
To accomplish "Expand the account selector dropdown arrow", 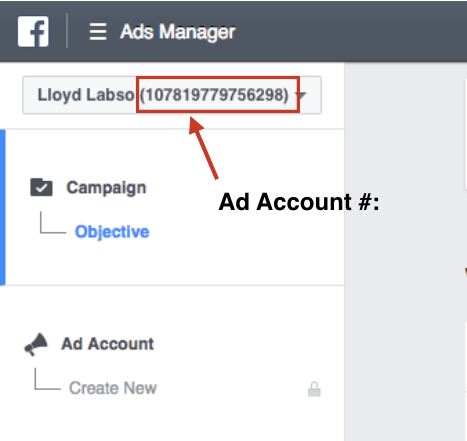I will (301, 95).
